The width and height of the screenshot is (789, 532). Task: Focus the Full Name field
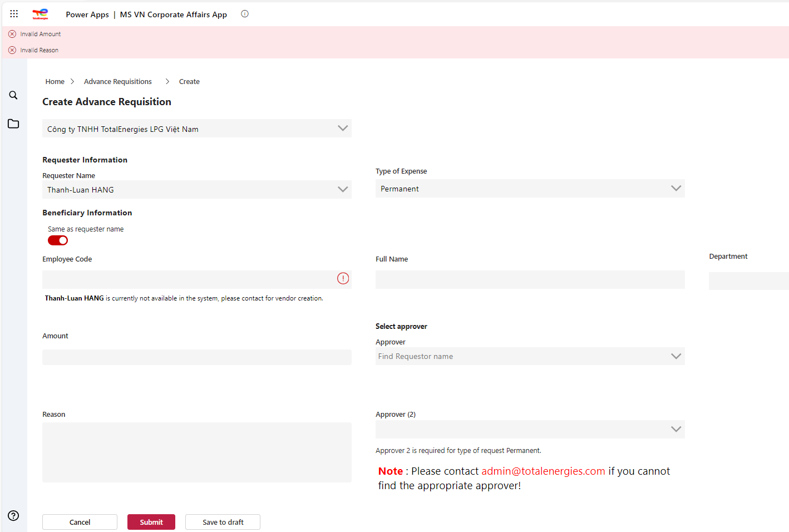(x=530, y=279)
